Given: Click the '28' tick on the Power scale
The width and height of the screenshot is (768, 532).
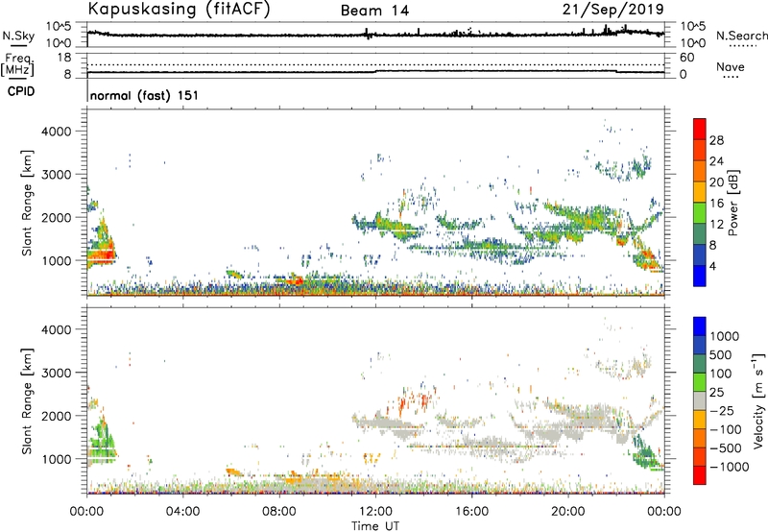Looking at the screenshot, I should click(x=716, y=140).
